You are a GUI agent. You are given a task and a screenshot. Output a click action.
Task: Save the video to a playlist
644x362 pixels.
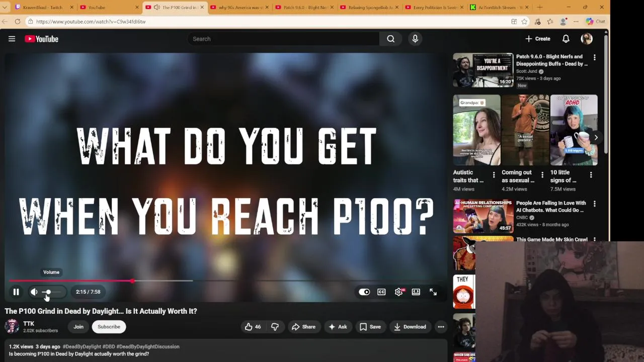coord(370,327)
